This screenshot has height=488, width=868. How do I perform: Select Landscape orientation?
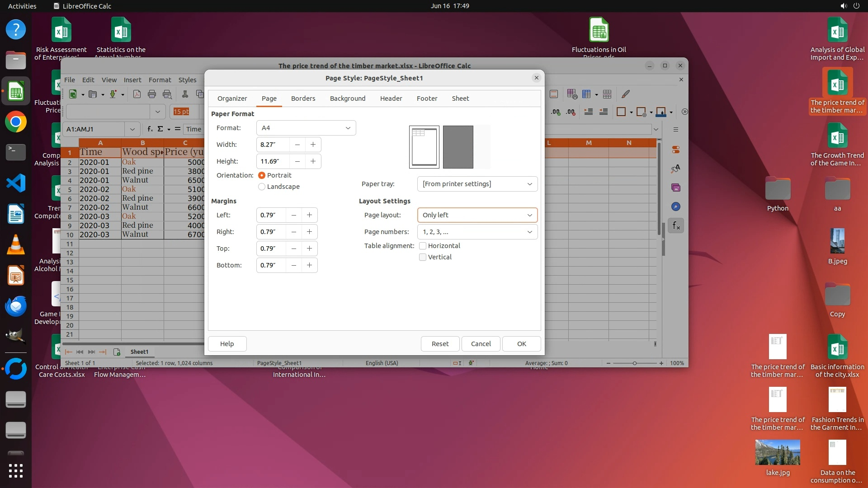coord(262,187)
